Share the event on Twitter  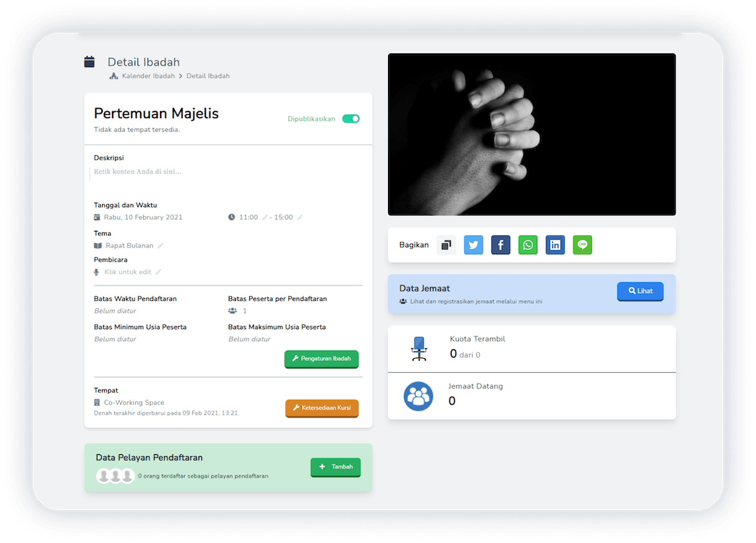coord(473,245)
